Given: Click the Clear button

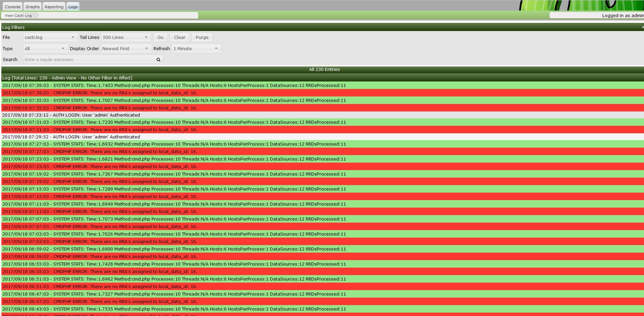Looking at the screenshot, I should (180, 37).
